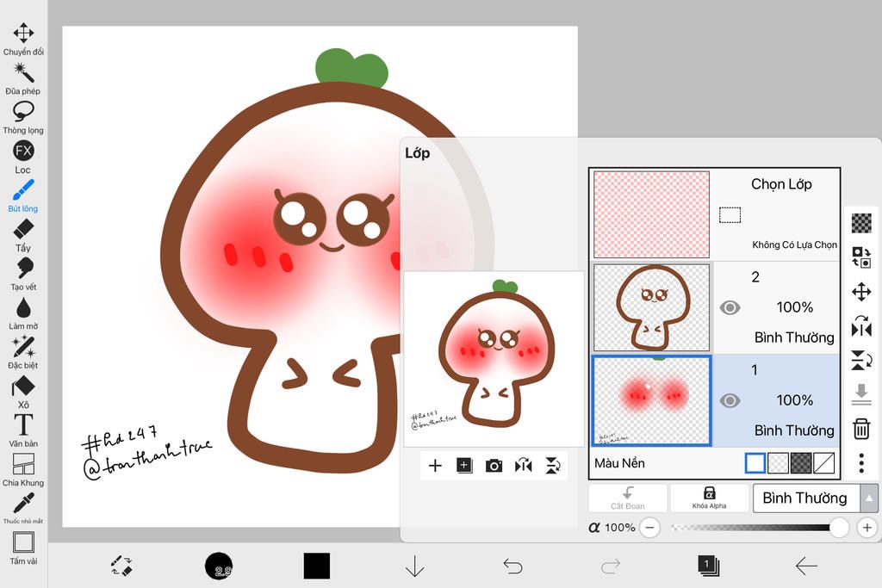Image resolution: width=882 pixels, height=588 pixels.
Task: Click the Lớp panel title
Action: click(418, 153)
